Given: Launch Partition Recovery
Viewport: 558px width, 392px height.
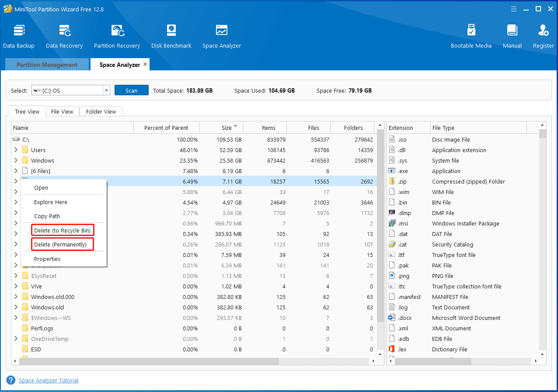Looking at the screenshot, I should point(117,37).
